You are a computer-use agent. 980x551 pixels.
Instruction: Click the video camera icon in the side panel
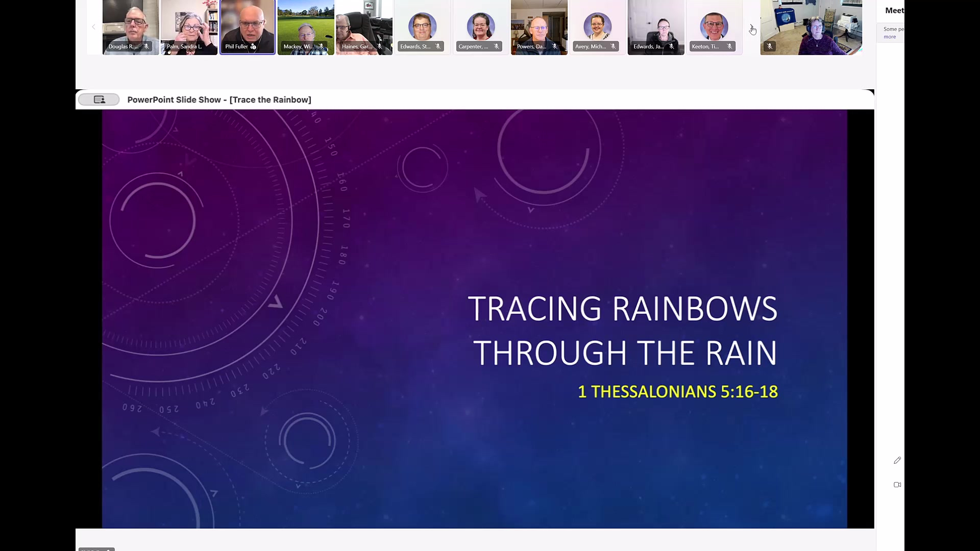(897, 485)
